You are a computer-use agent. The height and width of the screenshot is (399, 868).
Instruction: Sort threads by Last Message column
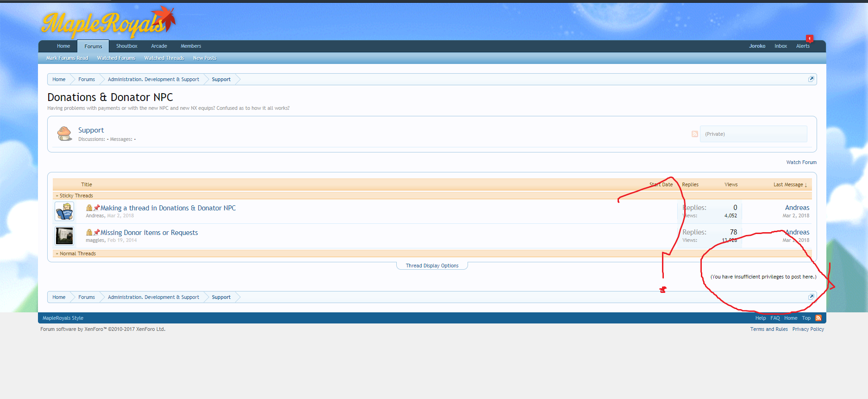pyautogui.click(x=789, y=184)
